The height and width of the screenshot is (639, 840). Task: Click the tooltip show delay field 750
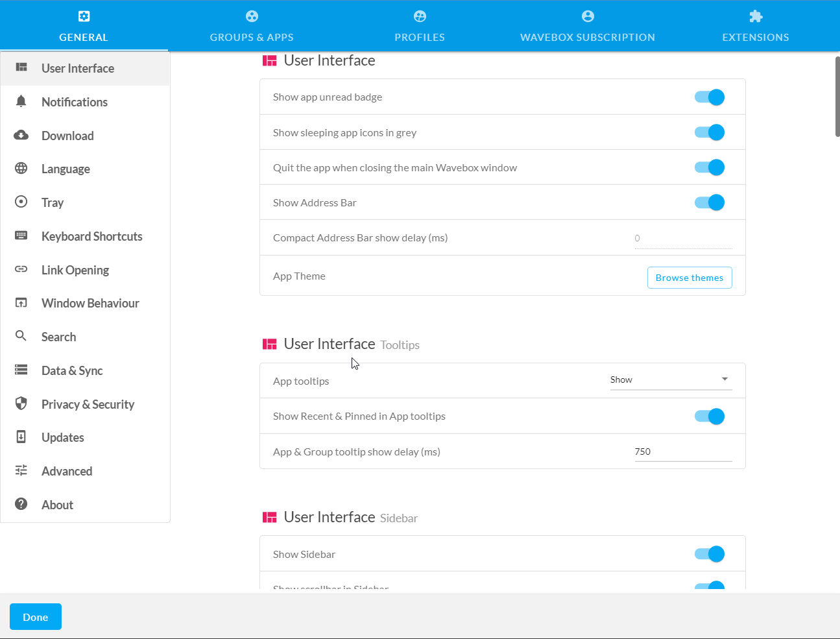coord(683,452)
